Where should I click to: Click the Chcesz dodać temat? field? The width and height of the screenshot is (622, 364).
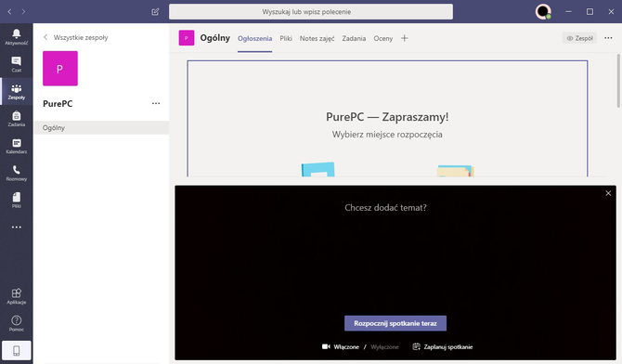point(385,208)
